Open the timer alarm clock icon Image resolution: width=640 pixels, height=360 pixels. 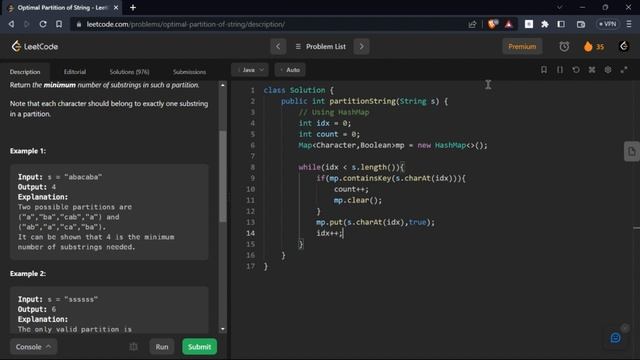(564, 47)
